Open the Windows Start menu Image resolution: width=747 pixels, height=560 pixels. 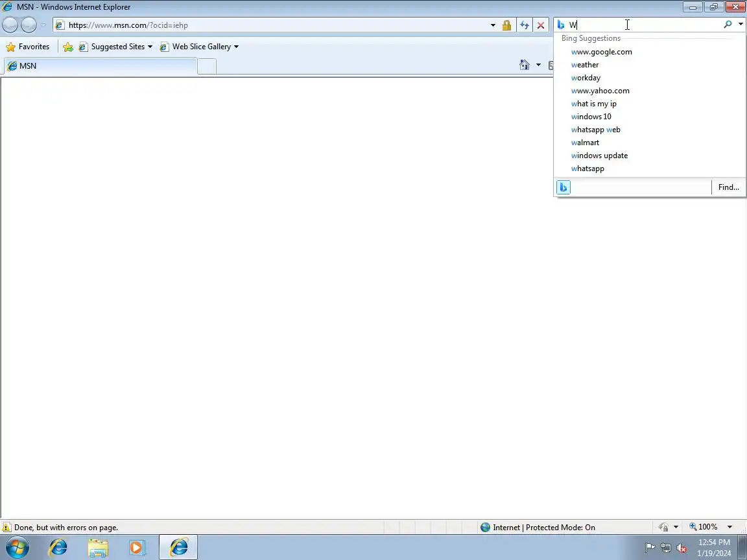(x=17, y=547)
